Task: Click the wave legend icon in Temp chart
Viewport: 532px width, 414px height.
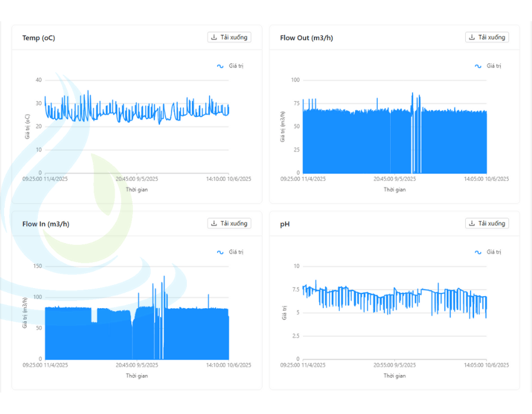Action: [220, 66]
